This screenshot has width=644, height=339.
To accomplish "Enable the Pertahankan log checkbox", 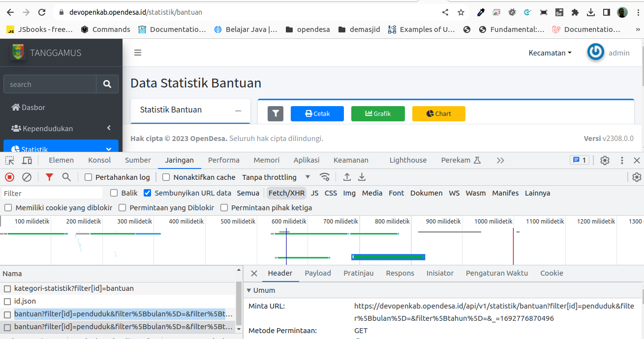I will (88, 177).
